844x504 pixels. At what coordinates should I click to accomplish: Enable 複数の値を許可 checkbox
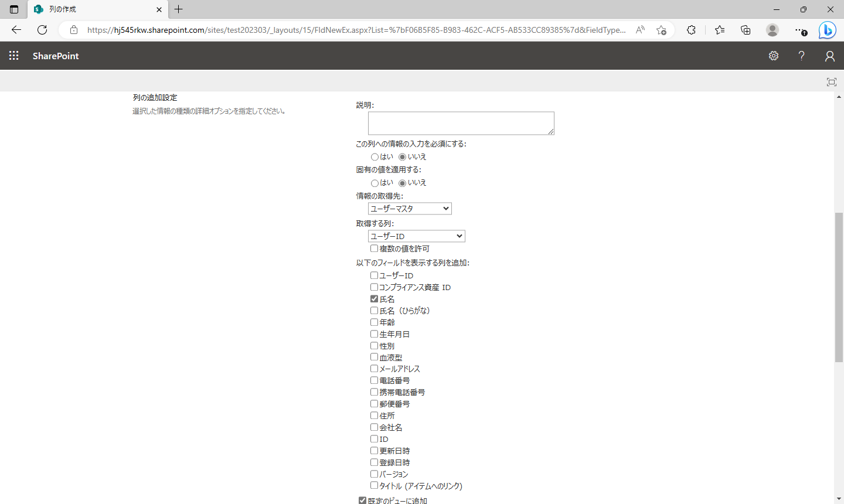374,248
